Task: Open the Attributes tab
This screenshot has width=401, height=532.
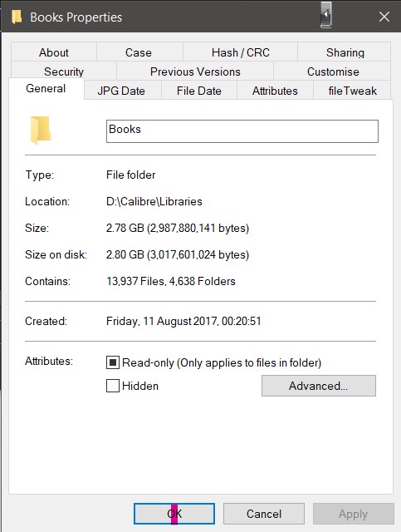Action: (x=275, y=91)
